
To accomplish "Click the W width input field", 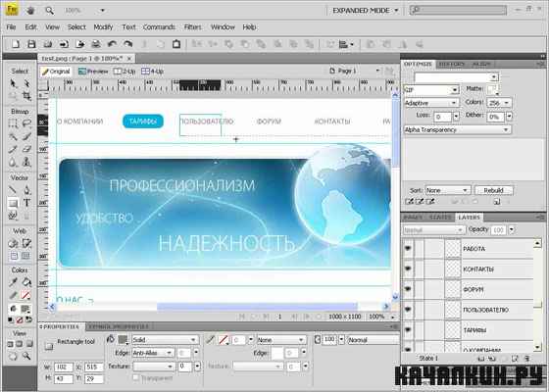I will click(64, 367).
